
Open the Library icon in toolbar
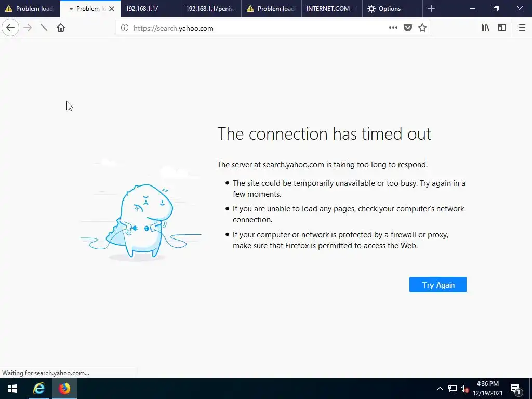pyautogui.click(x=485, y=28)
